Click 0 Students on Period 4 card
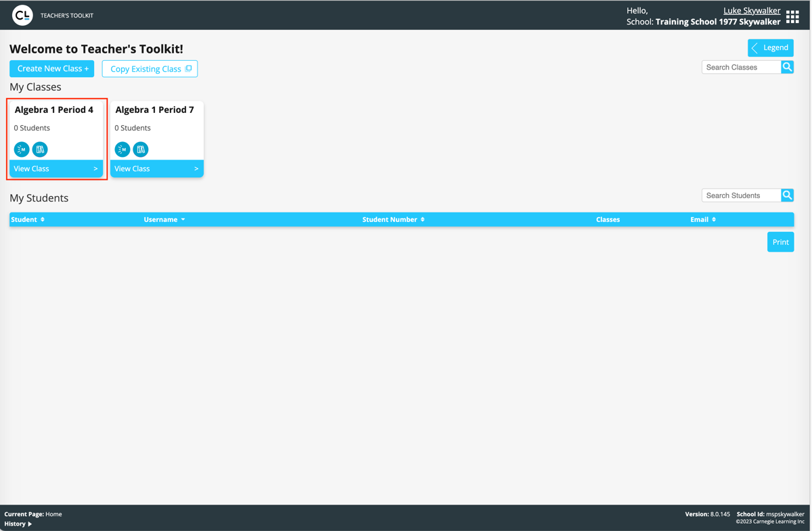 click(x=32, y=128)
